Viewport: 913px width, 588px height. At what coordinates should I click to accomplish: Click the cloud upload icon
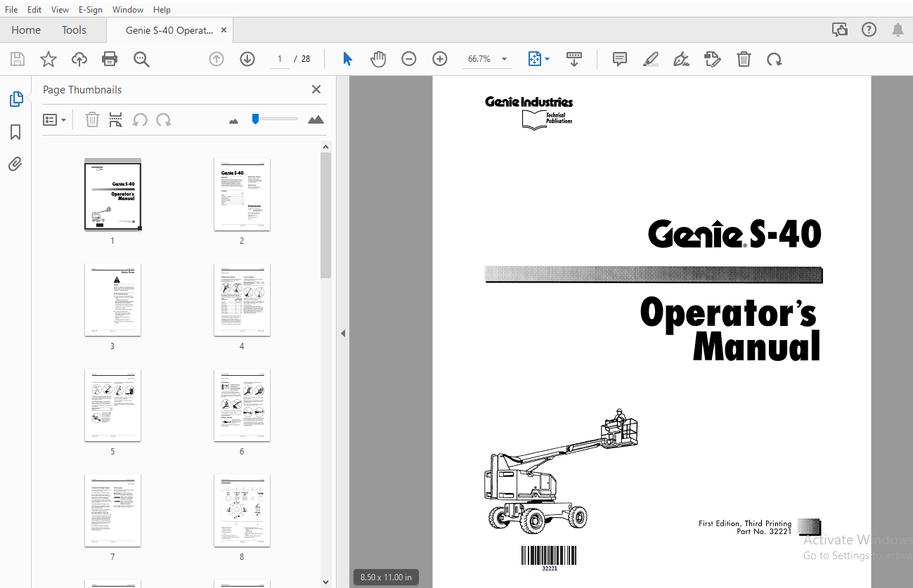79,59
